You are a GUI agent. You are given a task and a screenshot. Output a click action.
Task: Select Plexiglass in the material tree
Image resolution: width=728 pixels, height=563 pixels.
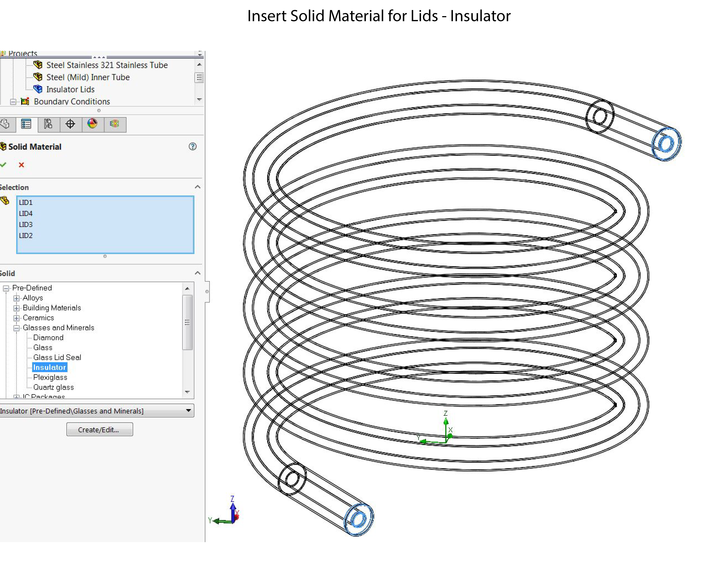(x=50, y=377)
